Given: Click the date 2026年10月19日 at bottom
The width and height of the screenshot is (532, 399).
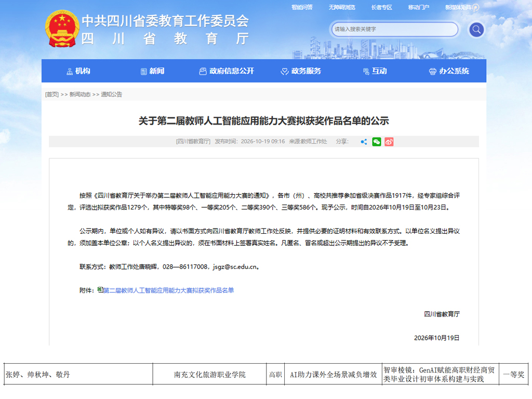Looking at the screenshot, I should coord(437,338).
